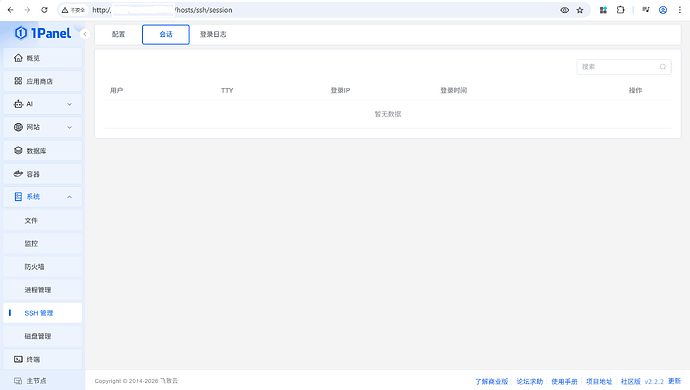Click the media control icon in toolbar
690x390 pixels.
point(646,10)
